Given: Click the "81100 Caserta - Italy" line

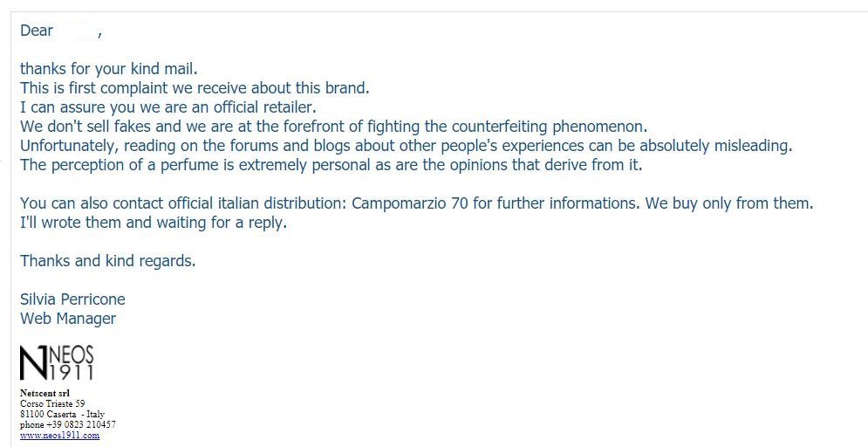Looking at the screenshot, I should (62, 415).
